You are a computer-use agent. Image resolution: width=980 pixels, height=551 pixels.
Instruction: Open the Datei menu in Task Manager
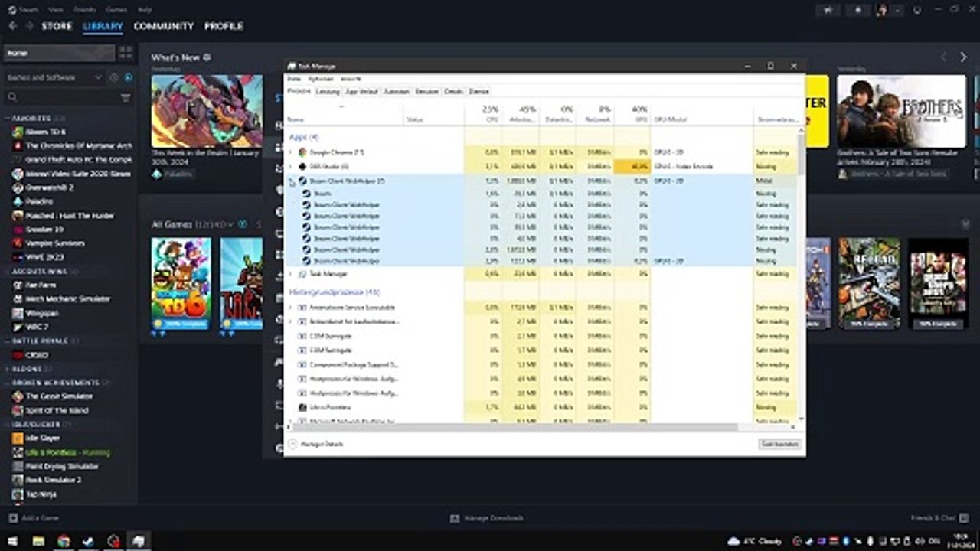294,79
